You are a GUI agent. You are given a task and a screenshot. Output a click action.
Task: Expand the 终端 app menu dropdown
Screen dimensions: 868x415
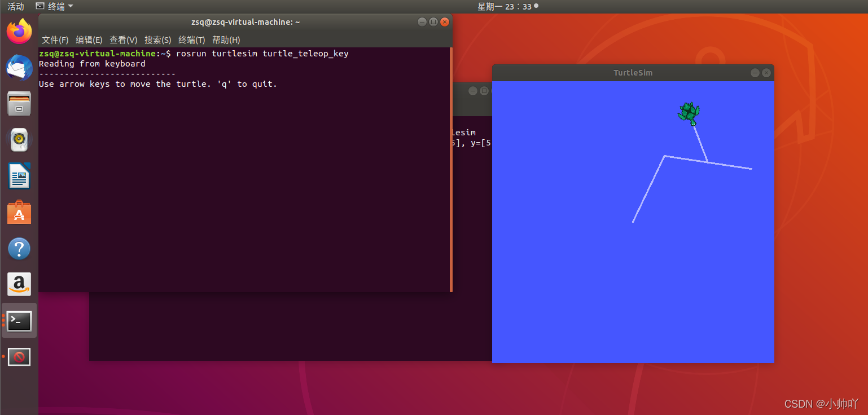(55, 6)
